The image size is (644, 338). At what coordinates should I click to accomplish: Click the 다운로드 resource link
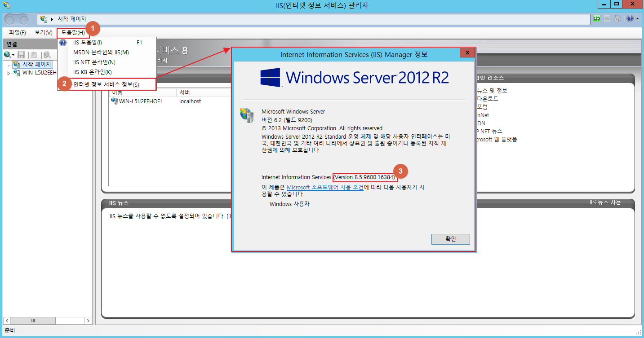click(487, 99)
